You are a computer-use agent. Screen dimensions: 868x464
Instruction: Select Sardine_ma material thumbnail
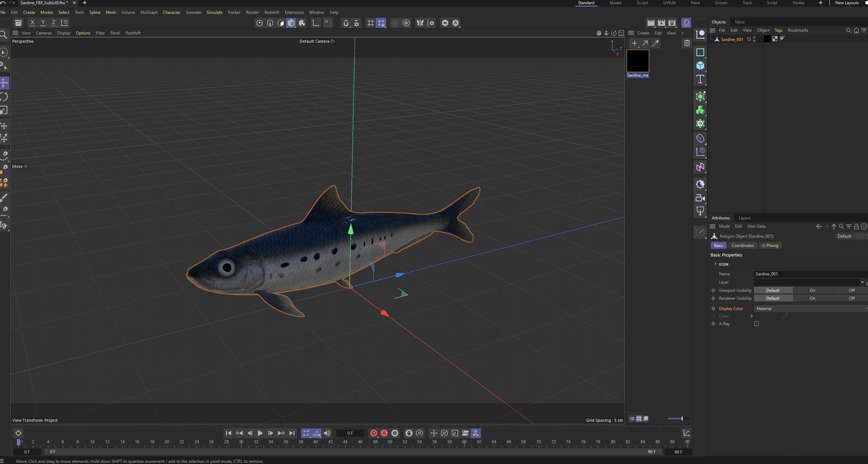[637, 61]
